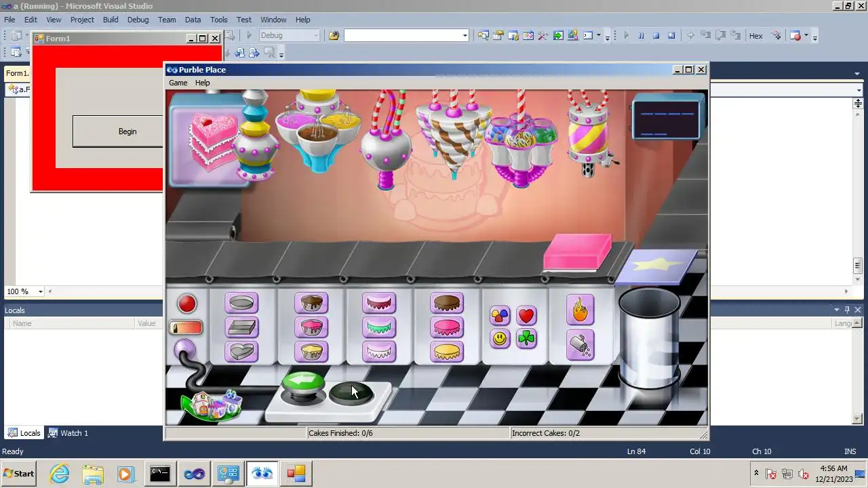Pick the green filling layer
This screenshot has width=868, height=488.
[x=379, y=327]
